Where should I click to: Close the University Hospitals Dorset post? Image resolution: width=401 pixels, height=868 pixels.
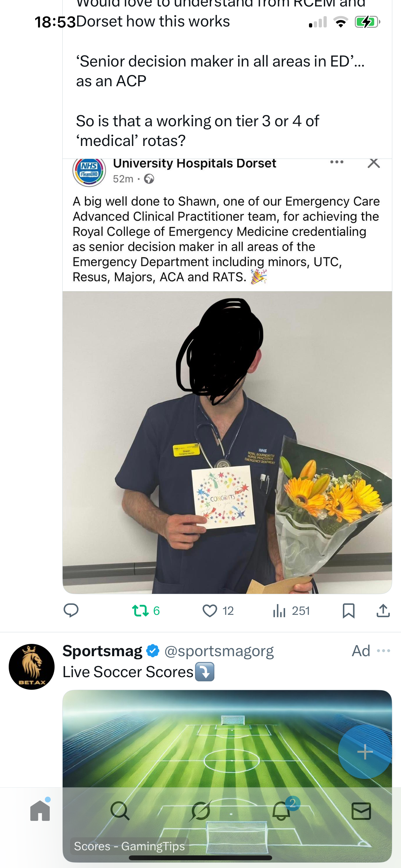click(x=374, y=163)
